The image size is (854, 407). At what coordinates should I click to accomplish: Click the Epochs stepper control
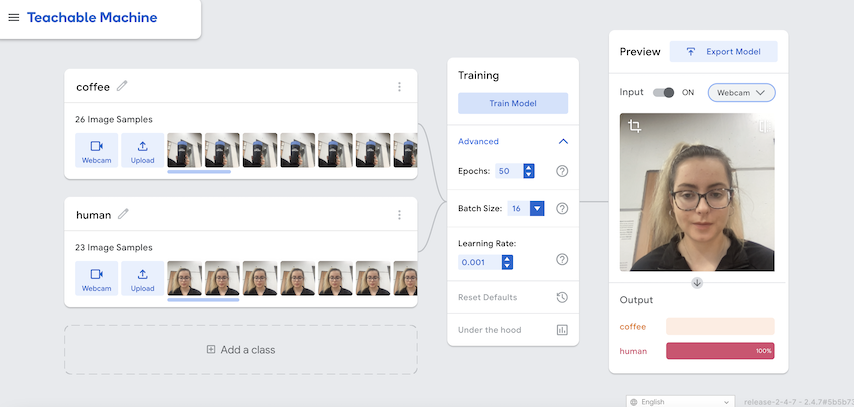pyautogui.click(x=528, y=171)
